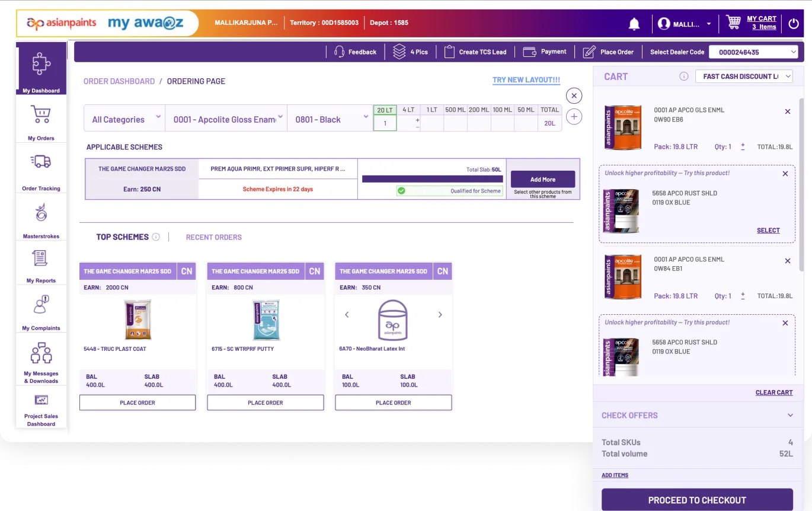Image resolution: width=812 pixels, height=511 pixels.
Task: Place order for SC WTRPRF PUTTY
Action: pyautogui.click(x=266, y=403)
